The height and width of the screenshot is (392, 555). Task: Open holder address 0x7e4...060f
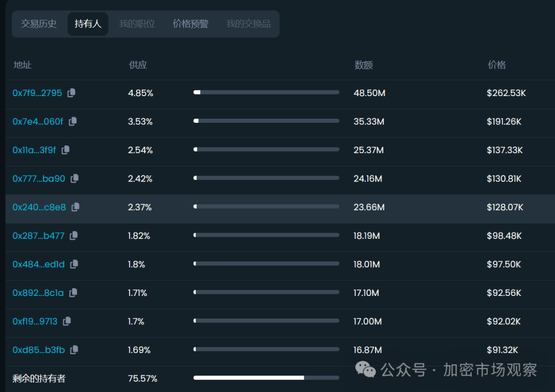click(x=38, y=122)
